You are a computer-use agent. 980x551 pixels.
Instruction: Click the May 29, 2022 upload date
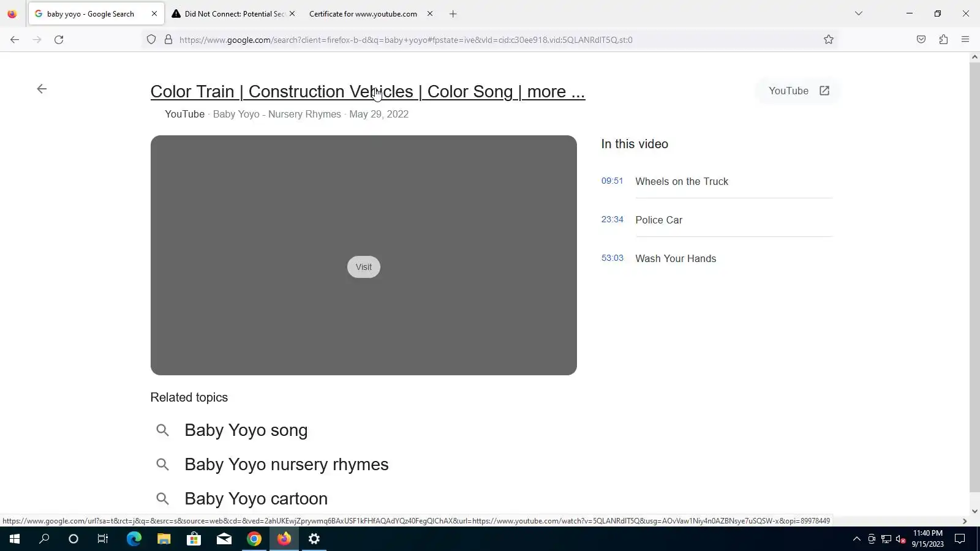(x=379, y=114)
